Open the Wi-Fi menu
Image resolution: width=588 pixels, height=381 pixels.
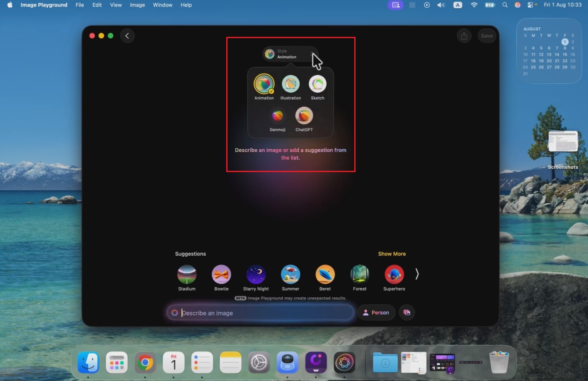[474, 5]
